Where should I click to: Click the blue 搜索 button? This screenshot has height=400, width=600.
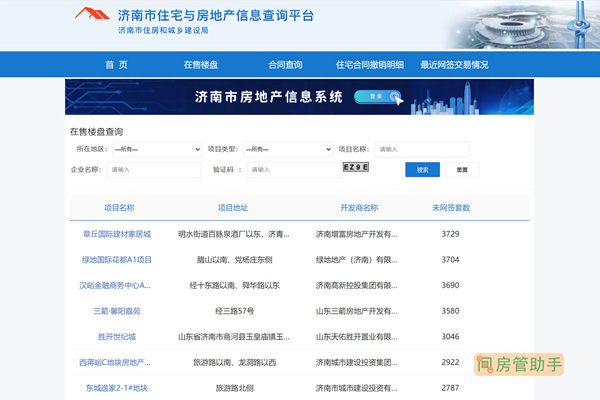422,170
